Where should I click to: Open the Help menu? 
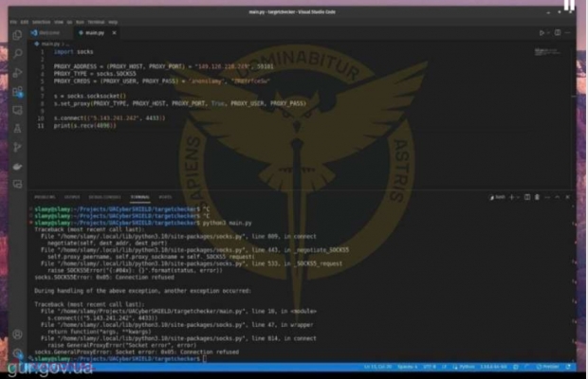point(113,22)
